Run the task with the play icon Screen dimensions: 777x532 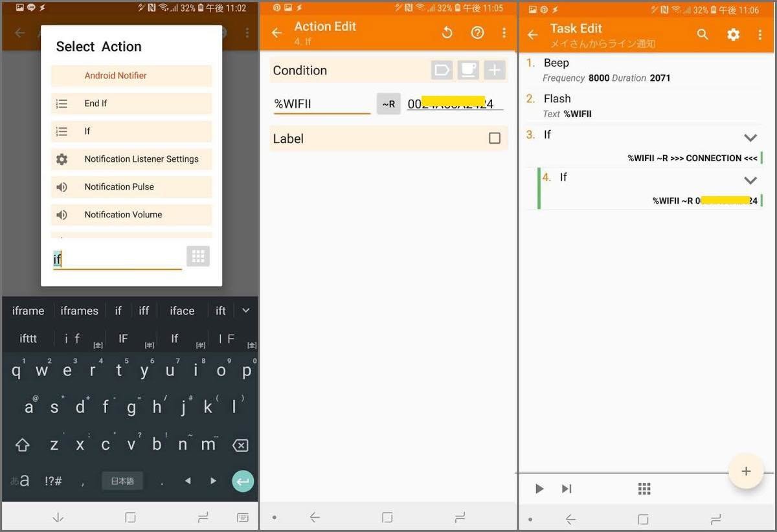pos(539,489)
